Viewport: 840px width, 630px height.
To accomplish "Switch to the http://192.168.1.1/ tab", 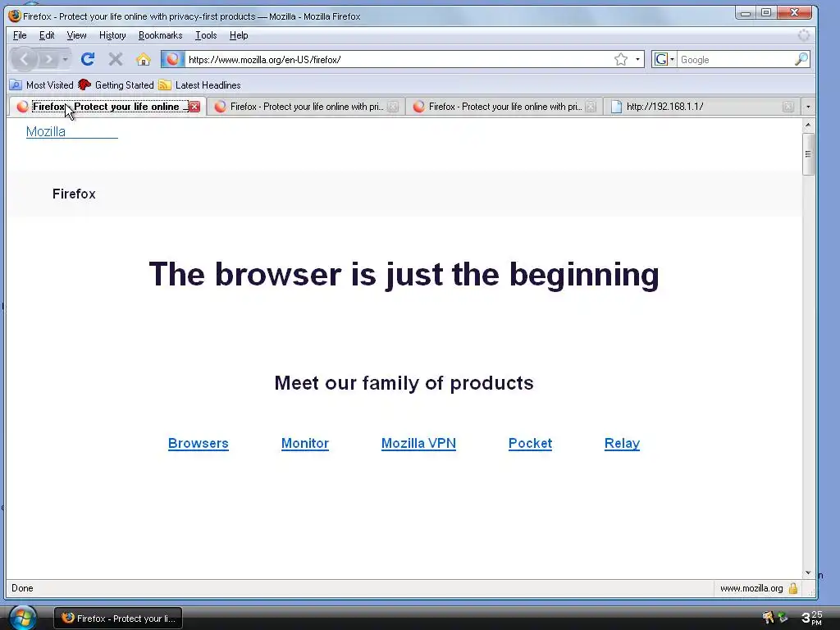I will pyautogui.click(x=702, y=107).
